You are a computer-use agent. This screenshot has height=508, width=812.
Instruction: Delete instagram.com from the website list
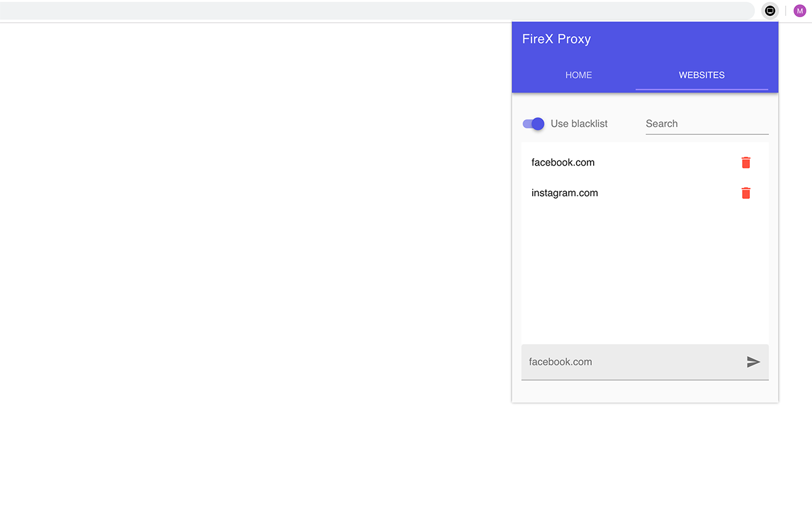tap(746, 193)
